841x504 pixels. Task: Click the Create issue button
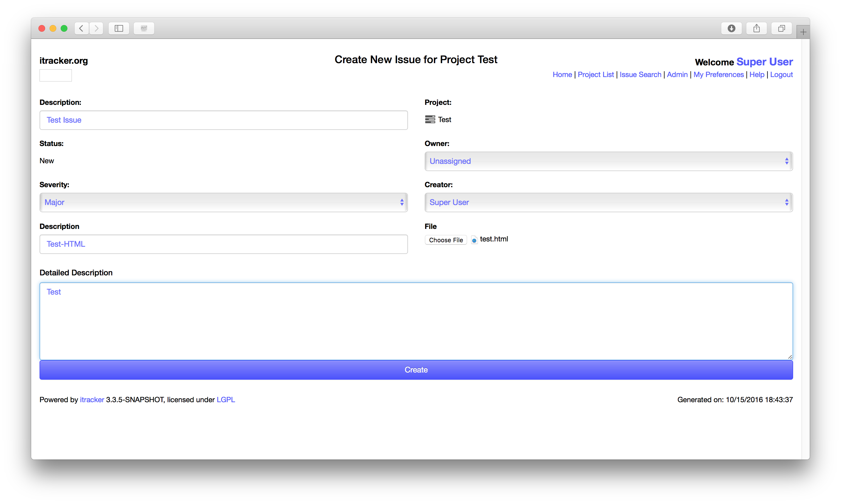[416, 369]
